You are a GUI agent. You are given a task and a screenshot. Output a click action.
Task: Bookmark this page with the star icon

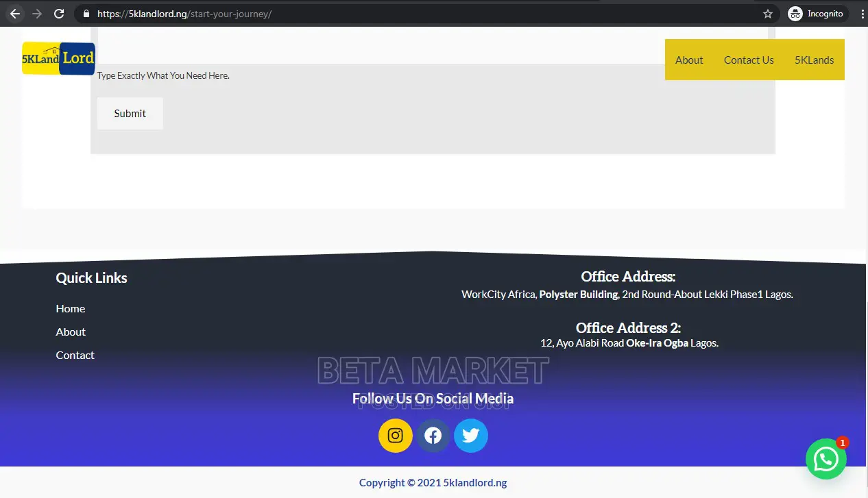click(x=768, y=14)
